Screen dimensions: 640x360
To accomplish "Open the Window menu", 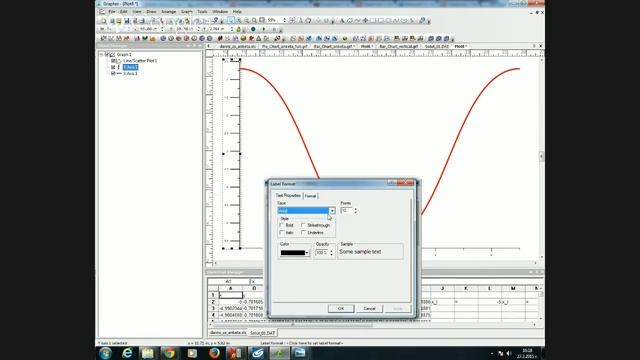I will [x=220, y=12].
